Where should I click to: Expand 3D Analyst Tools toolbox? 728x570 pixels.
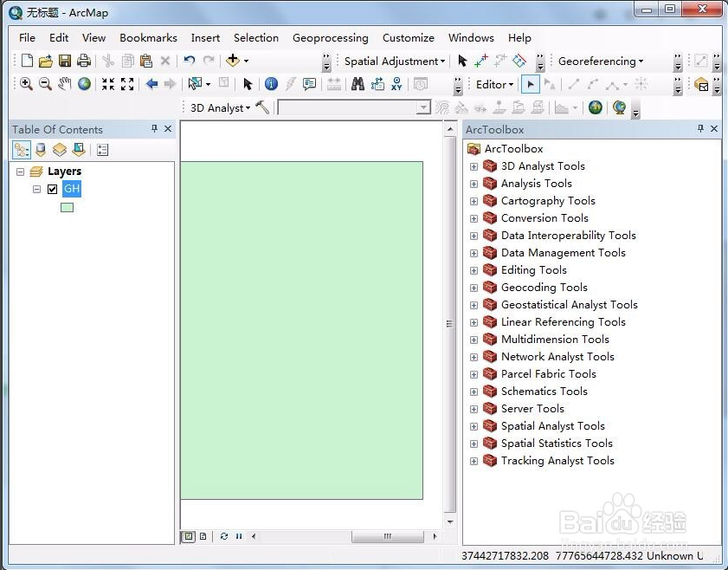tap(474, 166)
